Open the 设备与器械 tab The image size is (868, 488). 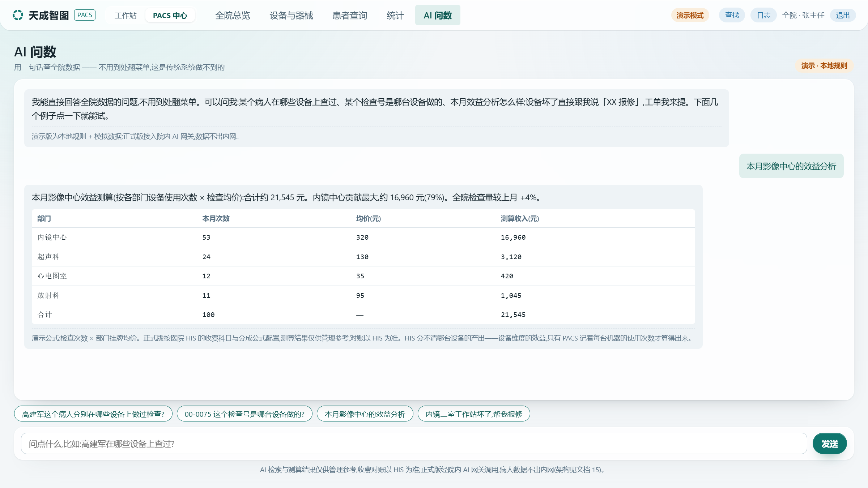coord(291,16)
